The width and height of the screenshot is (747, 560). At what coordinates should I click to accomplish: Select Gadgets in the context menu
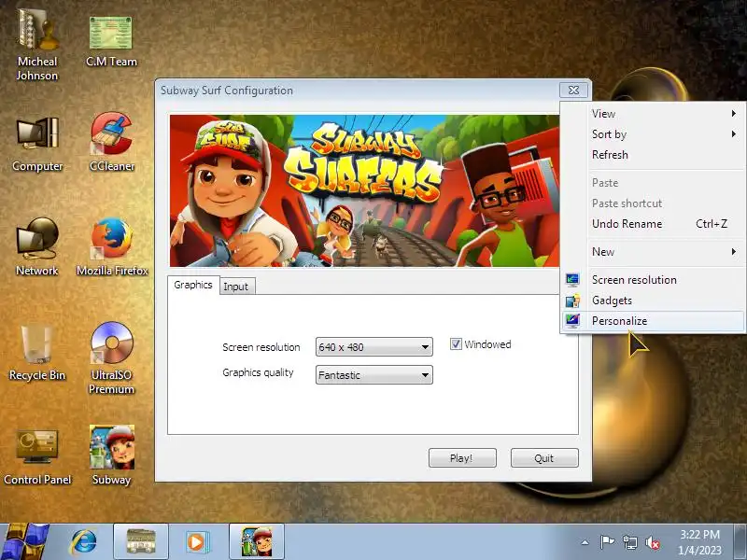(653, 301)
